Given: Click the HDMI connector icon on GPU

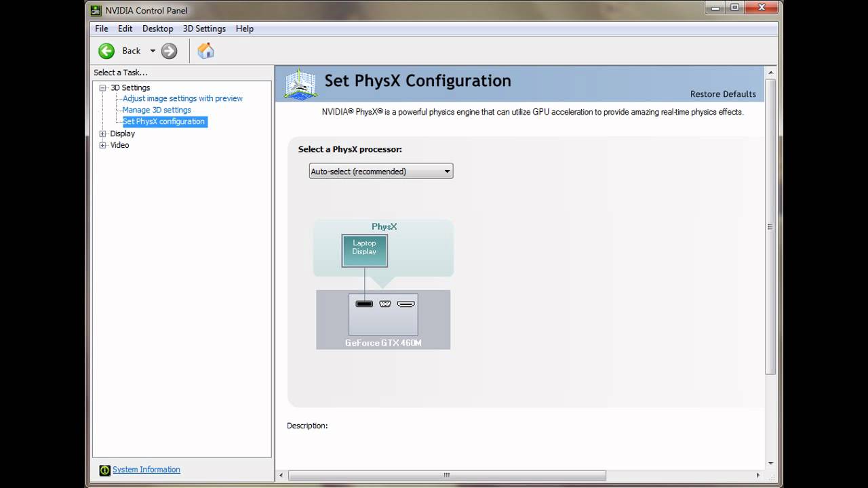Looking at the screenshot, I should [406, 304].
